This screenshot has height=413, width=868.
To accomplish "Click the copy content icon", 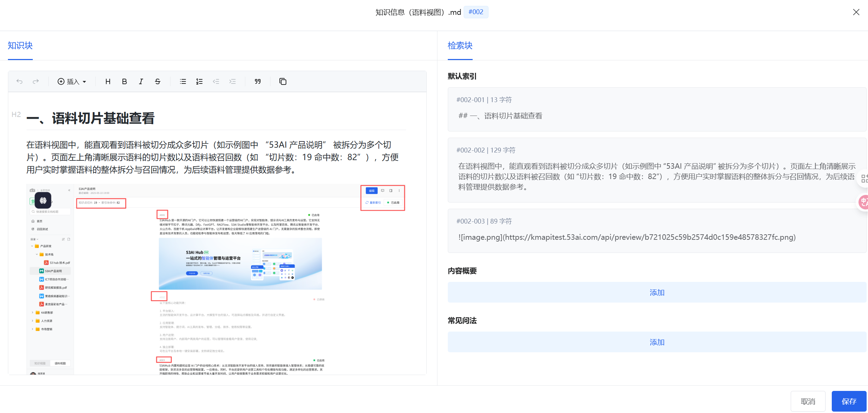I will pyautogui.click(x=283, y=81).
